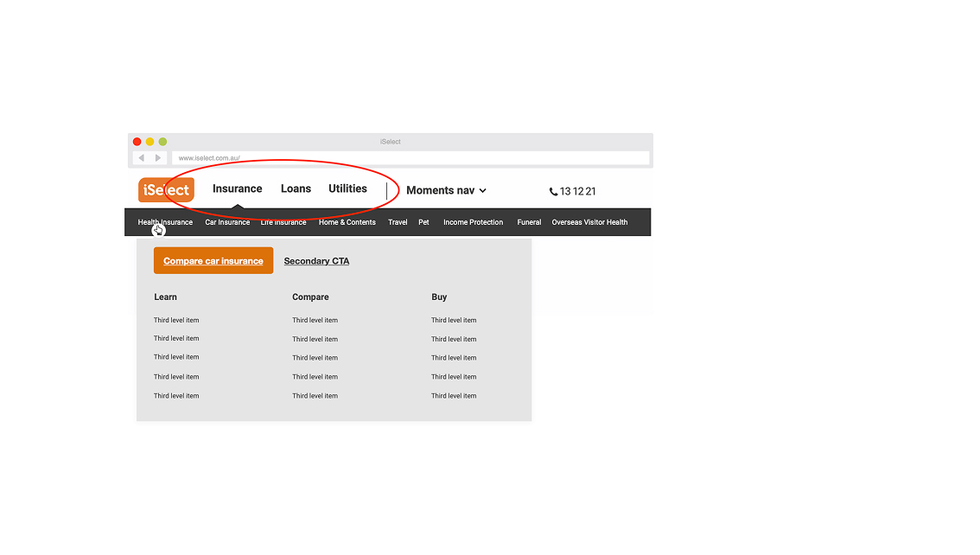This screenshot has height=555, width=980.
Task: Select Income Protection in the dark bar
Action: [x=473, y=222]
